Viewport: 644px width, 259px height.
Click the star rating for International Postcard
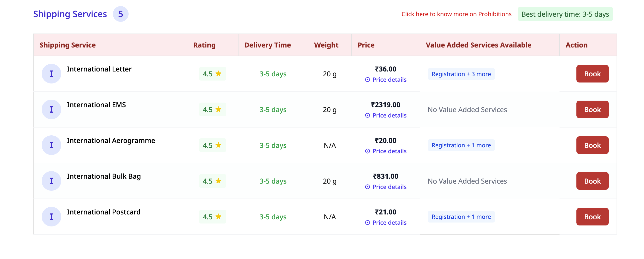[x=212, y=217]
